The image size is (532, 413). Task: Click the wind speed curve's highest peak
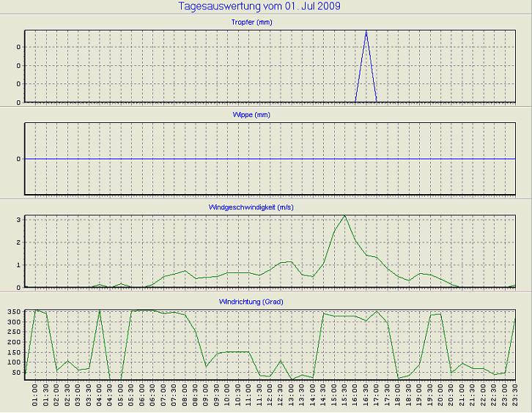[x=344, y=215]
